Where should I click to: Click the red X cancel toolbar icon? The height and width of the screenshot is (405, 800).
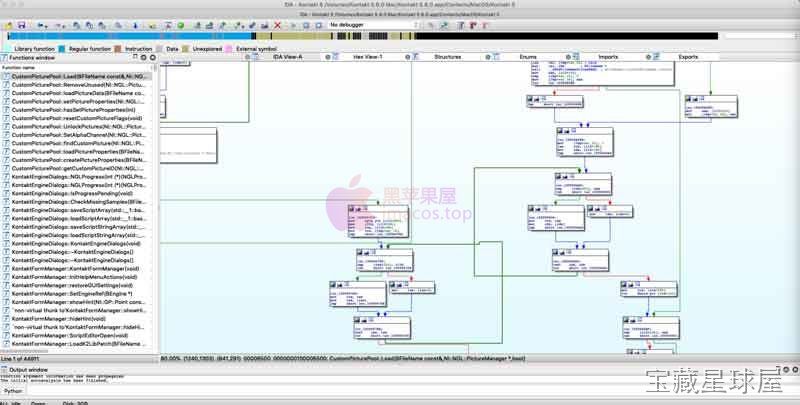click(x=277, y=25)
